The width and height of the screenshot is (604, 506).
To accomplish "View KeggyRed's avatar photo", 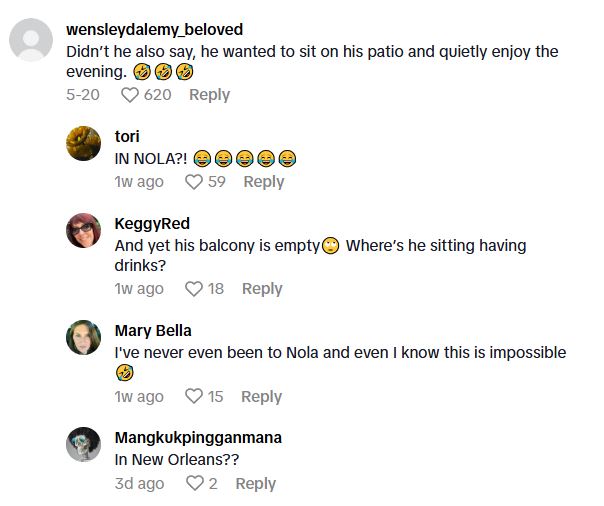I will [83, 231].
